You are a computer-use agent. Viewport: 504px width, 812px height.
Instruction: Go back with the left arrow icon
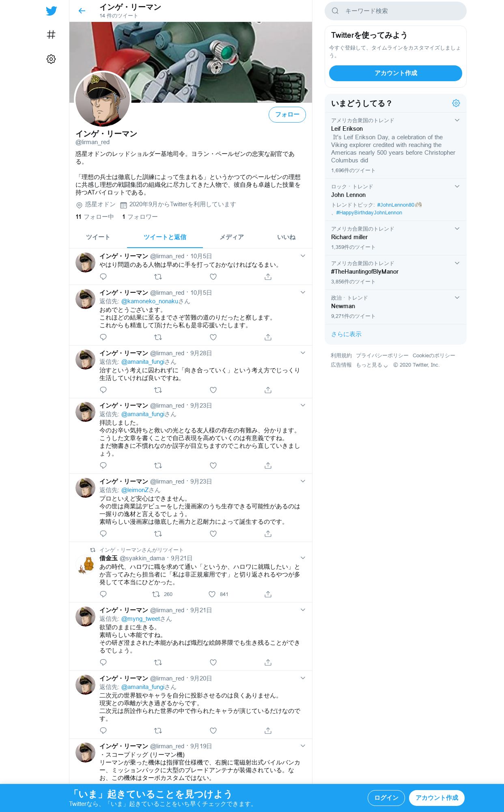pos(82,11)
